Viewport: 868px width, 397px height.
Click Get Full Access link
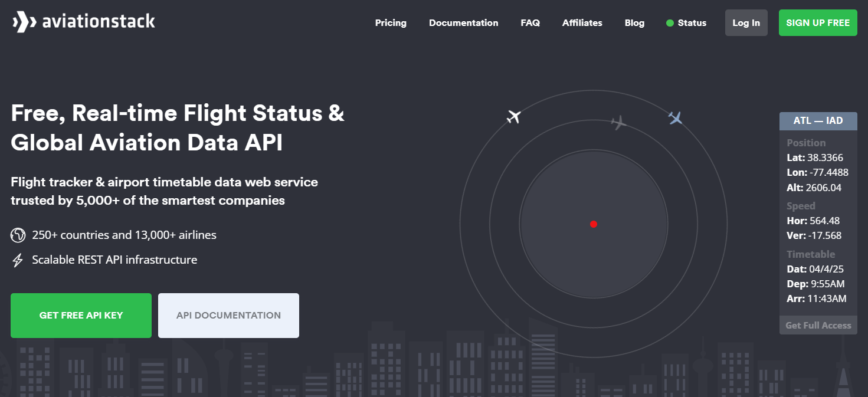818,326
